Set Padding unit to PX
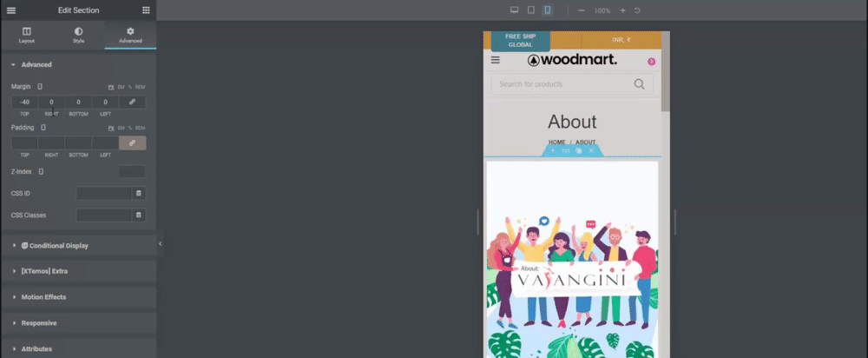This screenshot has height=358, width=868. point(111,128)
